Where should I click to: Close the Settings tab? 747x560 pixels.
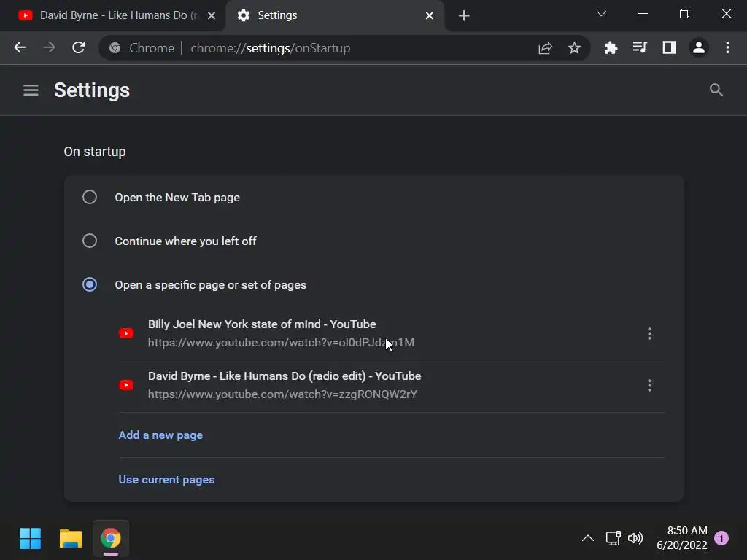pyautogui.click(x=429, y=16)
